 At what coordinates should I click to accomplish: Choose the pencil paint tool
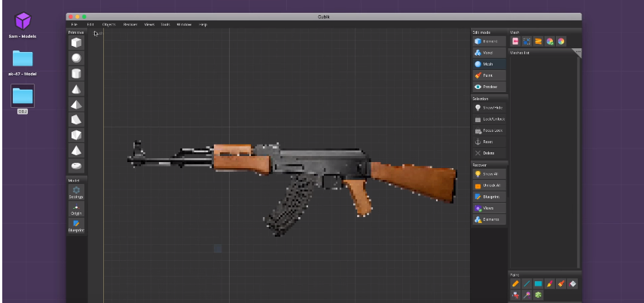coord(516,283)
